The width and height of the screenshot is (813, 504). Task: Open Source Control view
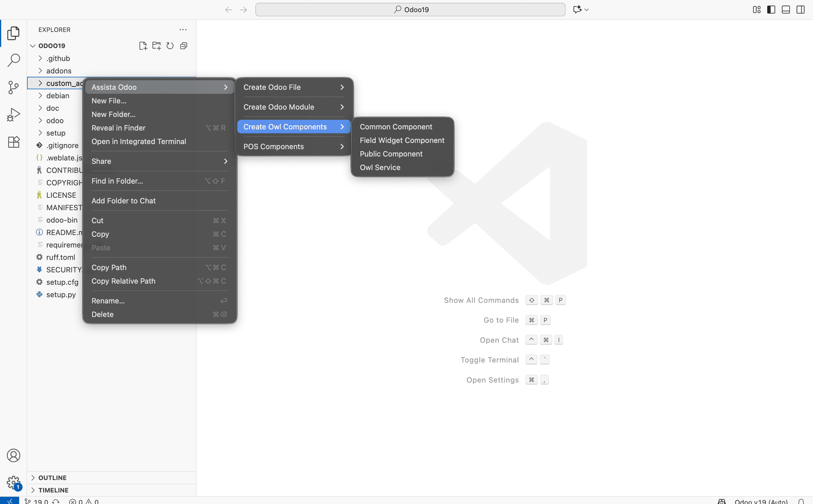click(x=14, y=88)
